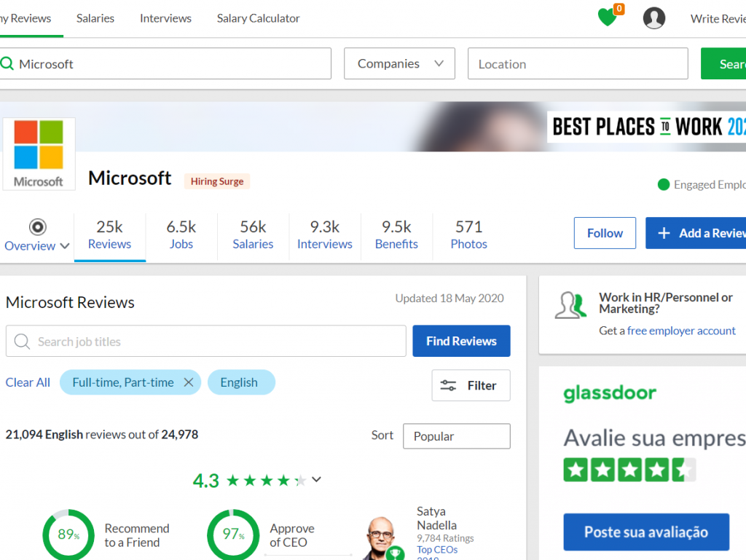Click the green Search button
Image resolution: width=746 pixels, height=560 pixels.
click(723, 63)
